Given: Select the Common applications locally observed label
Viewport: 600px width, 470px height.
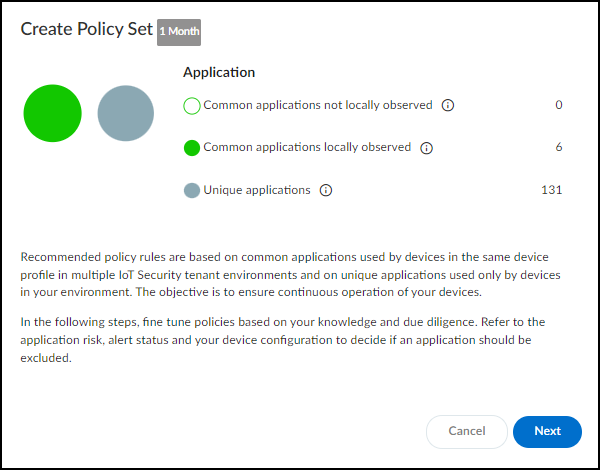Looking at the screenshot, I should coord(307,148).
